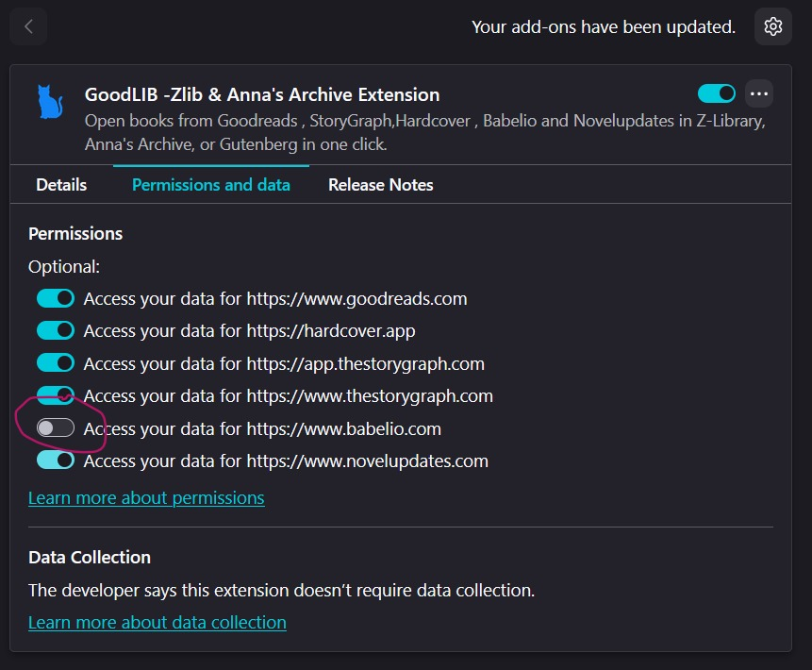Toggle the novelupdates.com permission switch
Screen dimensions: 812x670
56,461
